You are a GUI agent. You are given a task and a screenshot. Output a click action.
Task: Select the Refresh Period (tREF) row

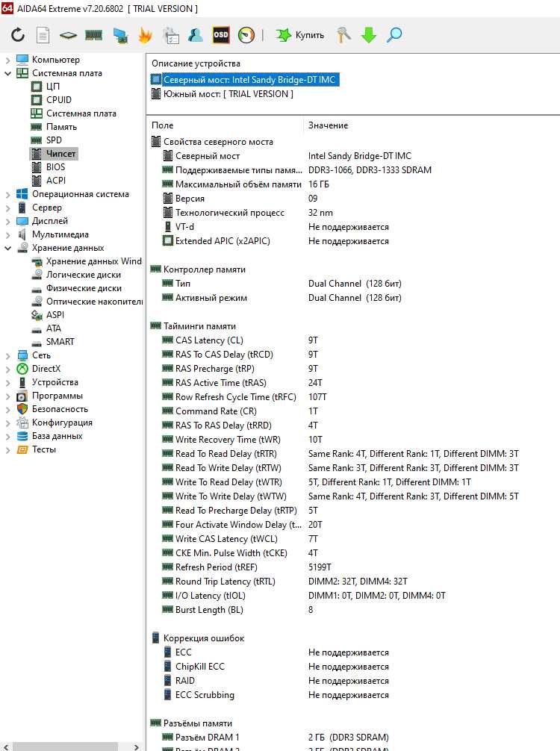click(353, 567)
